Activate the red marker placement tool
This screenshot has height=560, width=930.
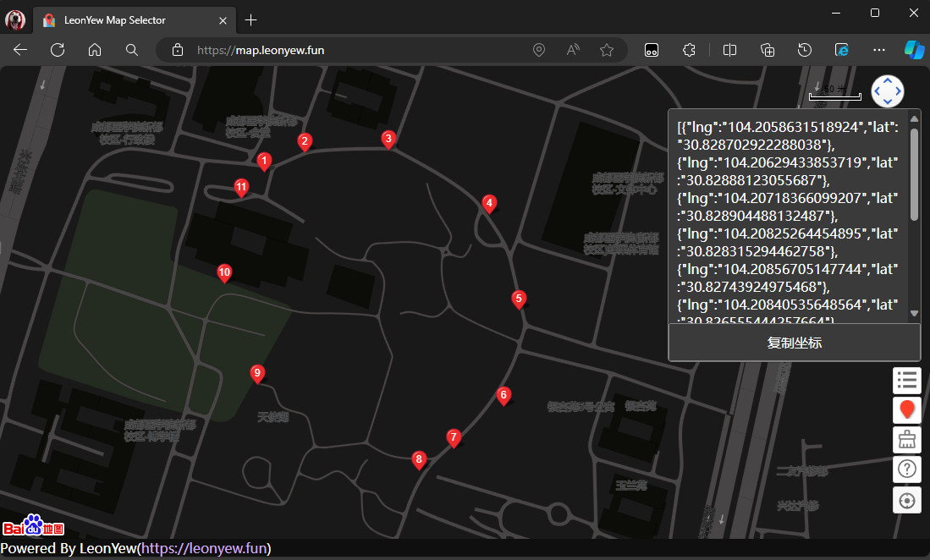907,410
